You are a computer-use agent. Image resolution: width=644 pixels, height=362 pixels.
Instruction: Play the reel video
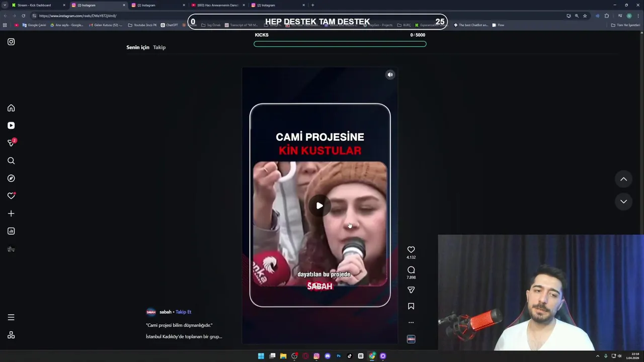(x=319, y=206)
